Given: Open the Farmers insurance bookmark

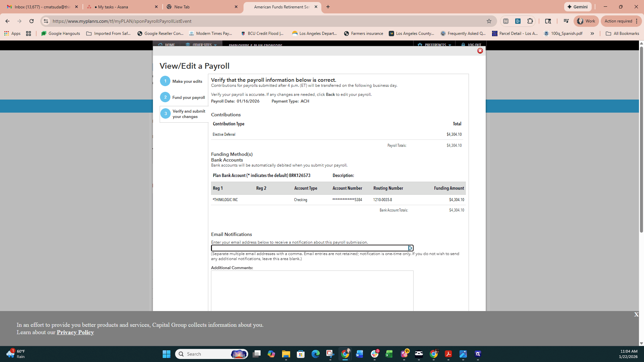Looking at the screenshot, I should [x=364, y=34].
